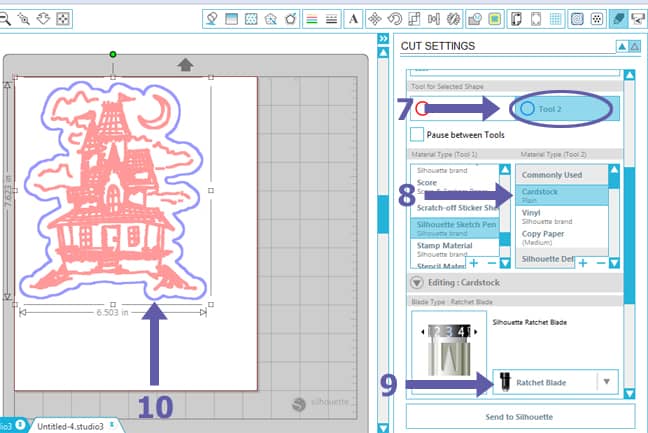Click the fit to page icon

point(63,19)
